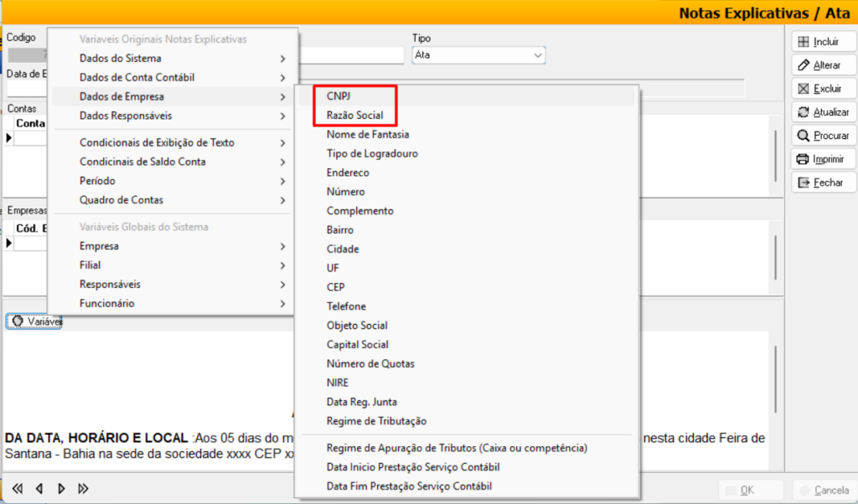Screen dimensions: 858x504
Task: Choose Razão Social variable
Action: point(356,115)
